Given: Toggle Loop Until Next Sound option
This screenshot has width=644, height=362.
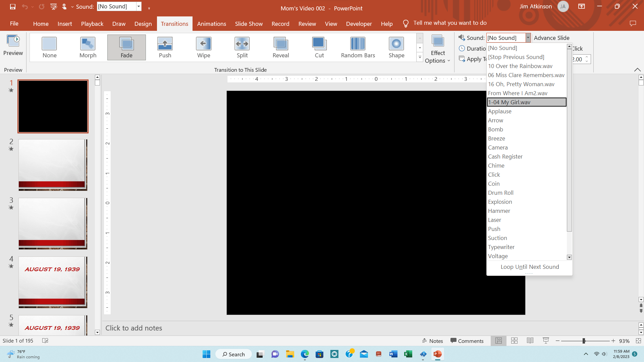Looking at the screenshot, I should click(529, 267).
